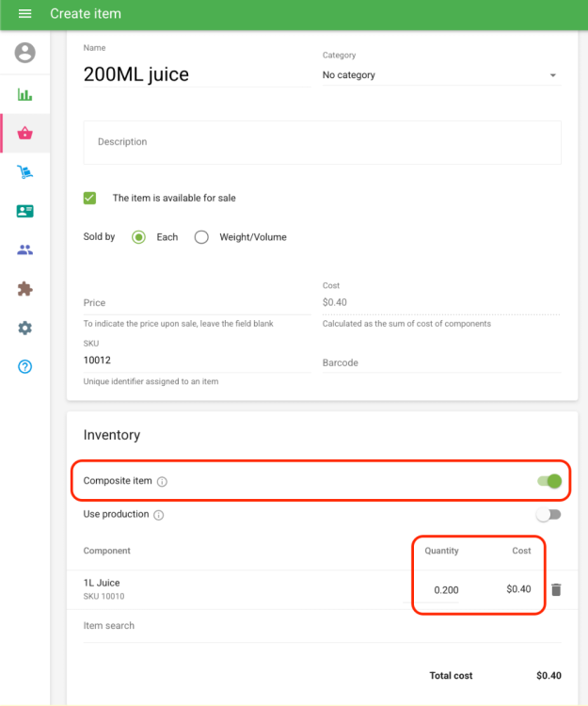Open the Category dropdown

(x=441, y=75)
